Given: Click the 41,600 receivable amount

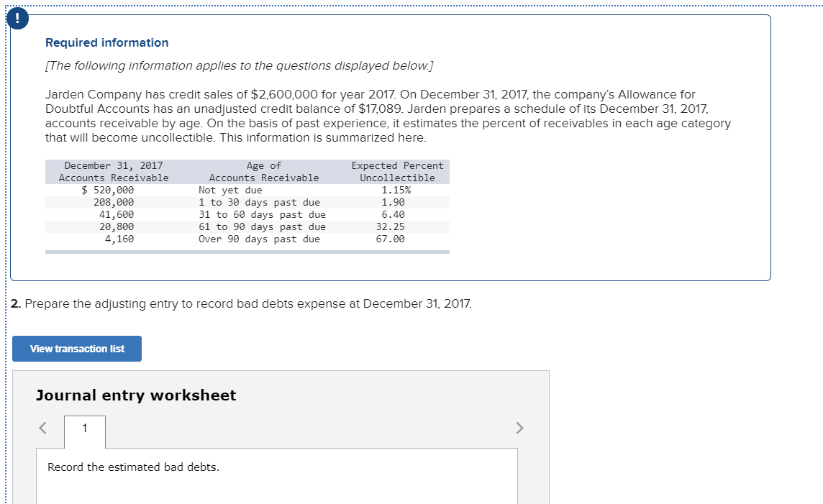Looking at the screenshot, I should [x=117, y=214].
